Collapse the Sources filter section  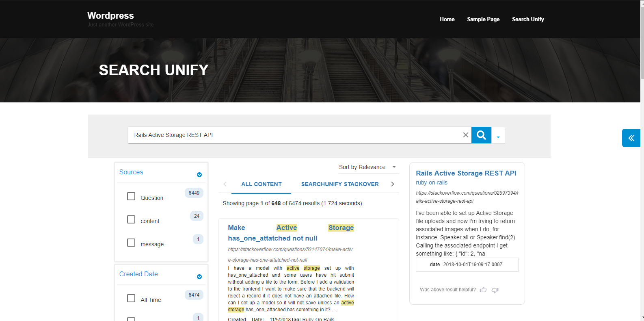[199, 175]
